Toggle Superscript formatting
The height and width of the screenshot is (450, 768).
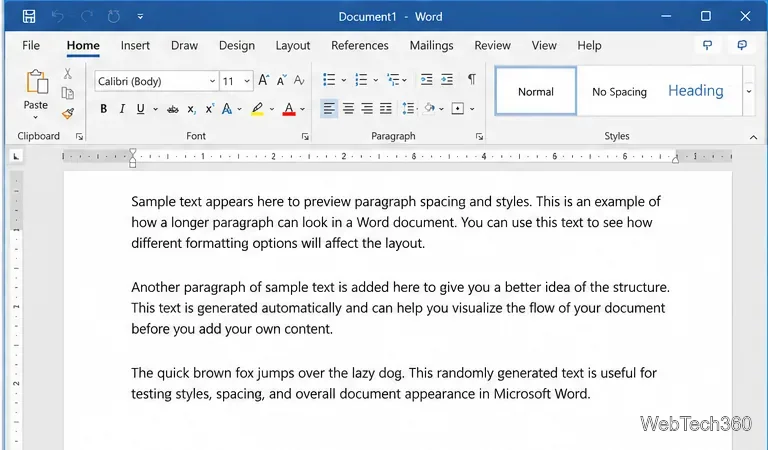coord(210,109)
